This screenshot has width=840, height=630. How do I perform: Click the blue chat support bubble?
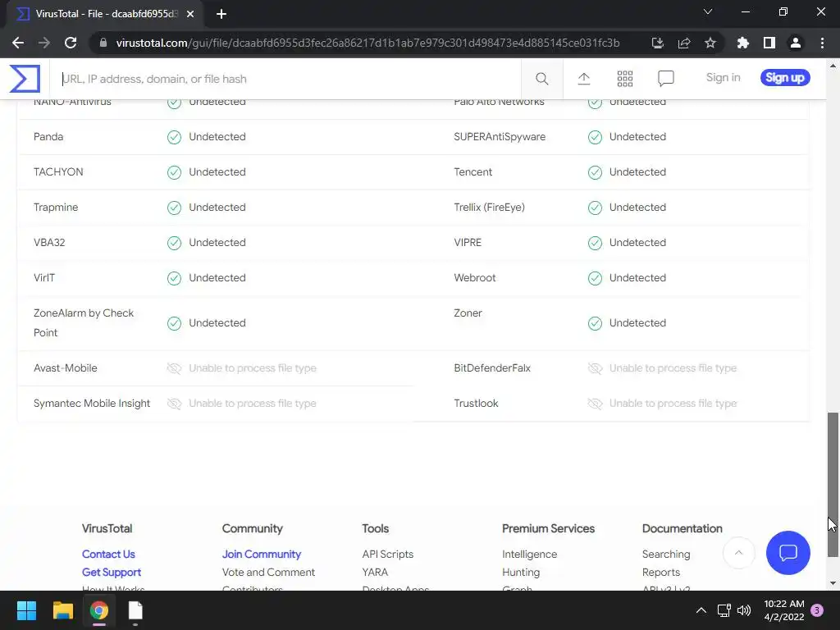(x=788, y=552)
